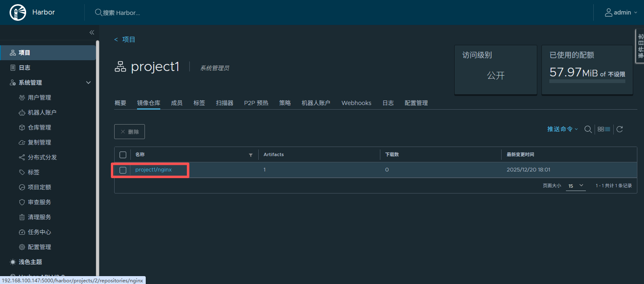The height and width of the screenshot is (284, 644).
Task: Open the 标签 tab in project
Action: point(199,103)
